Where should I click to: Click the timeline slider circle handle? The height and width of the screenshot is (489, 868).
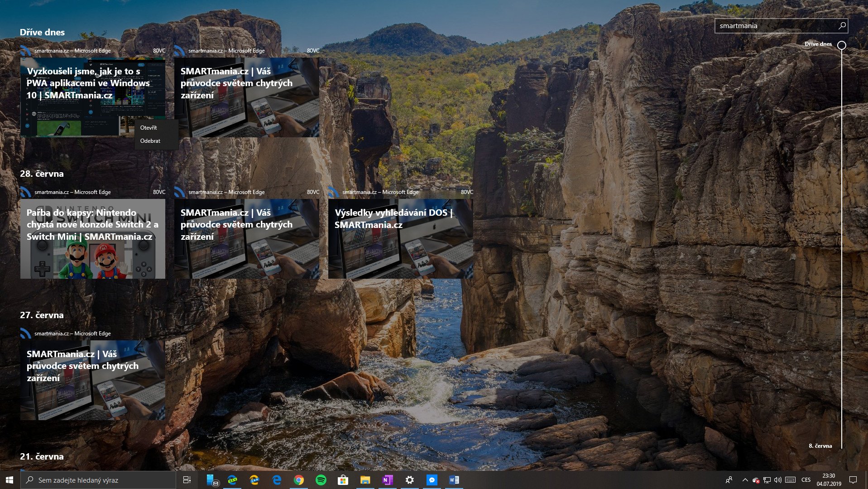point(841,45)
